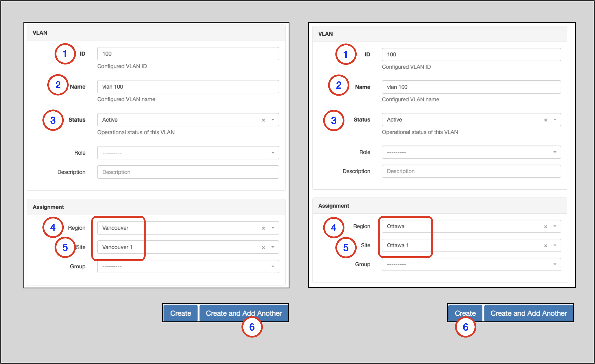Click the Description field in the Ottawa form
595x364 pixels.
click(471, 171)
